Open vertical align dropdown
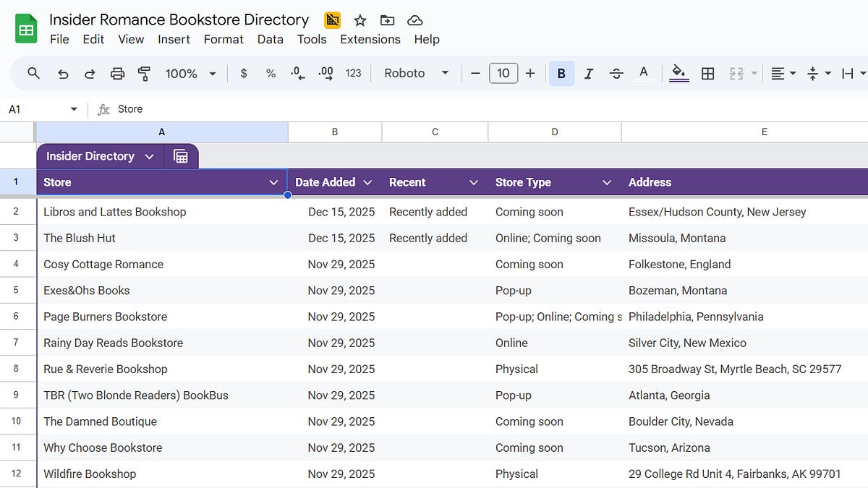Image resolution: width=868 pixels, height=488 pixels. (819, 73)
